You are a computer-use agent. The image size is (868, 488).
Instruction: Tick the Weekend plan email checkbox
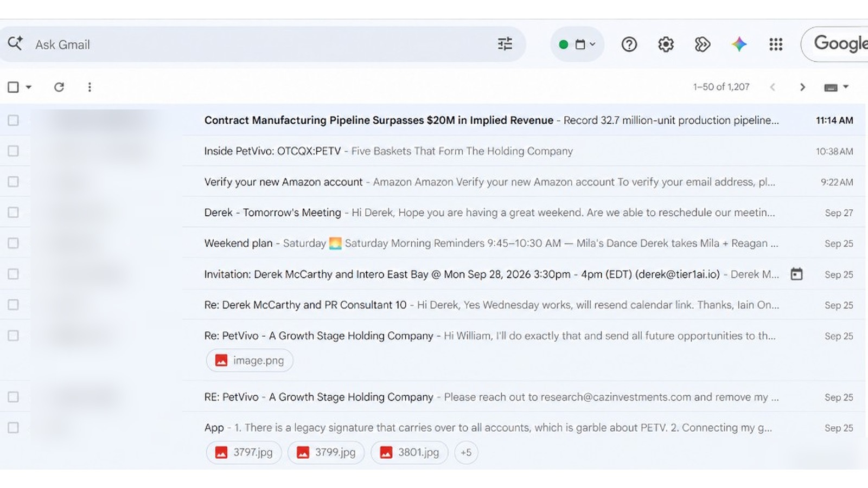coord(13,243)
